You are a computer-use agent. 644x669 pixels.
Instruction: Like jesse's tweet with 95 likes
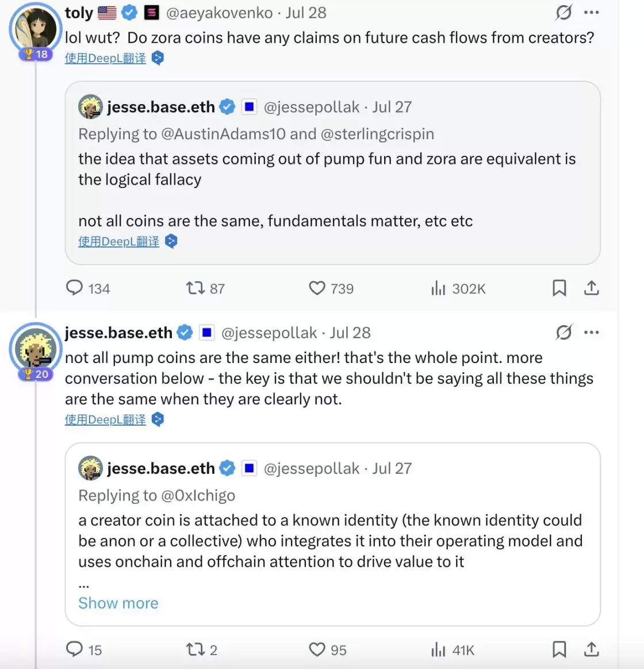click(x=317, y=649)
